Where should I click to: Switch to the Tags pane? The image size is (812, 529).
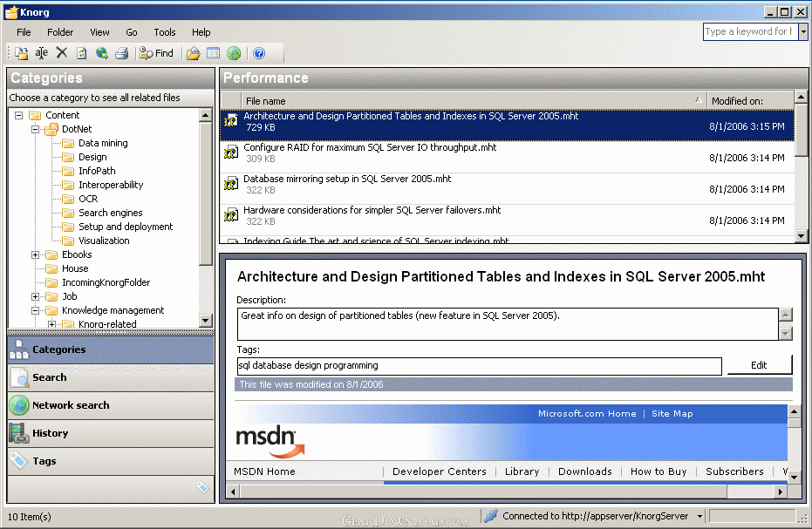click(111, 461)
